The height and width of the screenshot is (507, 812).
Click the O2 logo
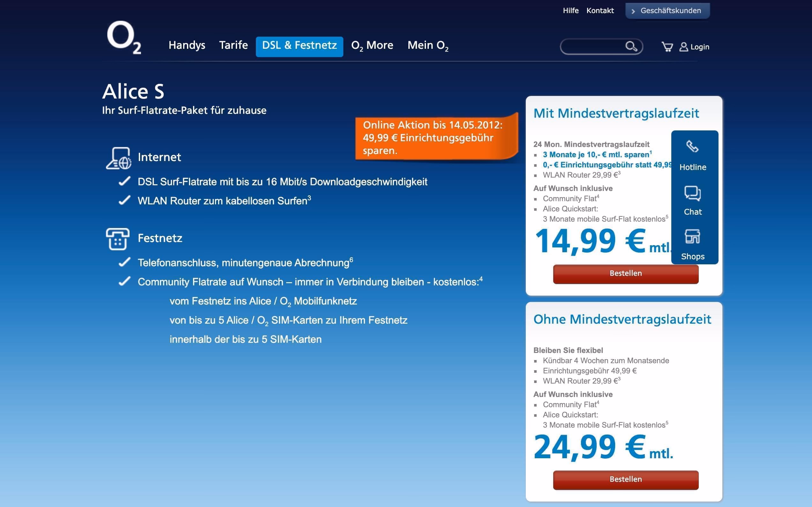123,37
